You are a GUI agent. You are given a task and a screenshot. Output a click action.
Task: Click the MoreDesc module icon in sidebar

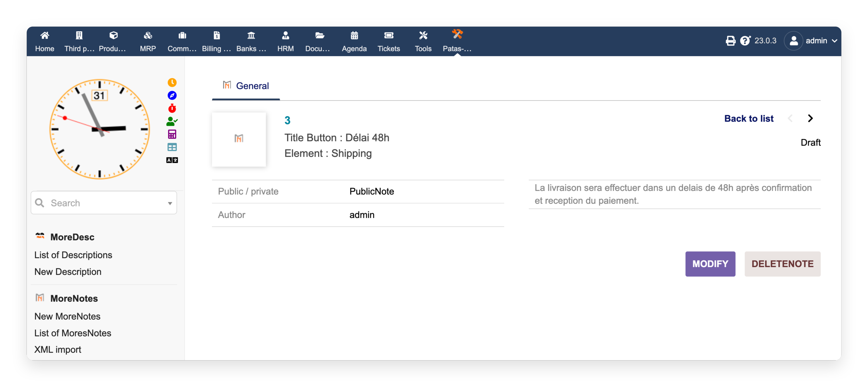pos(40,235)
